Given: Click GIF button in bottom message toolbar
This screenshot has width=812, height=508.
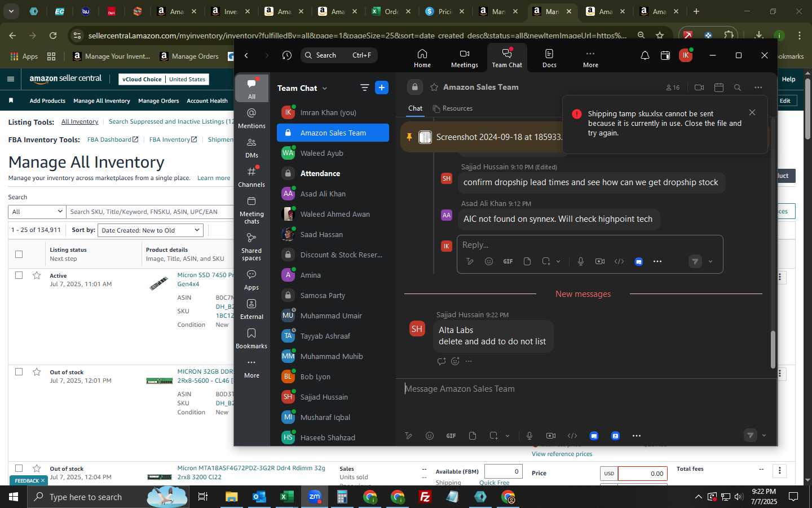Looking at the screenshot, I should 451,436.
